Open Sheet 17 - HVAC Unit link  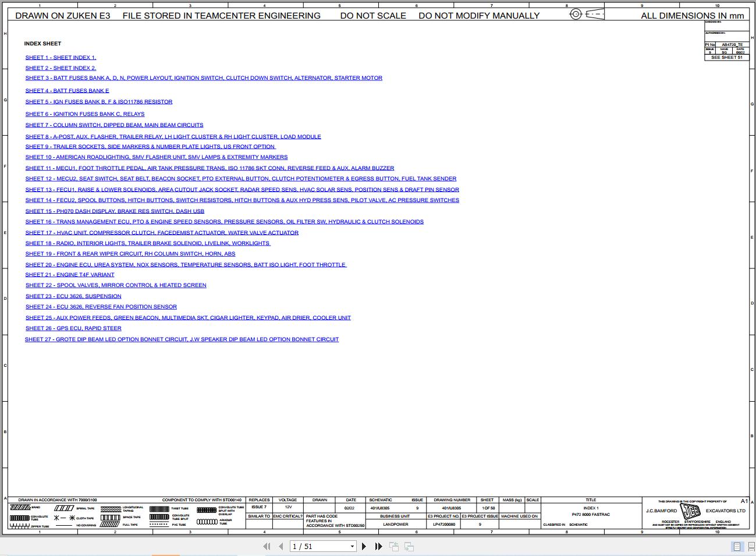(162, 233)
